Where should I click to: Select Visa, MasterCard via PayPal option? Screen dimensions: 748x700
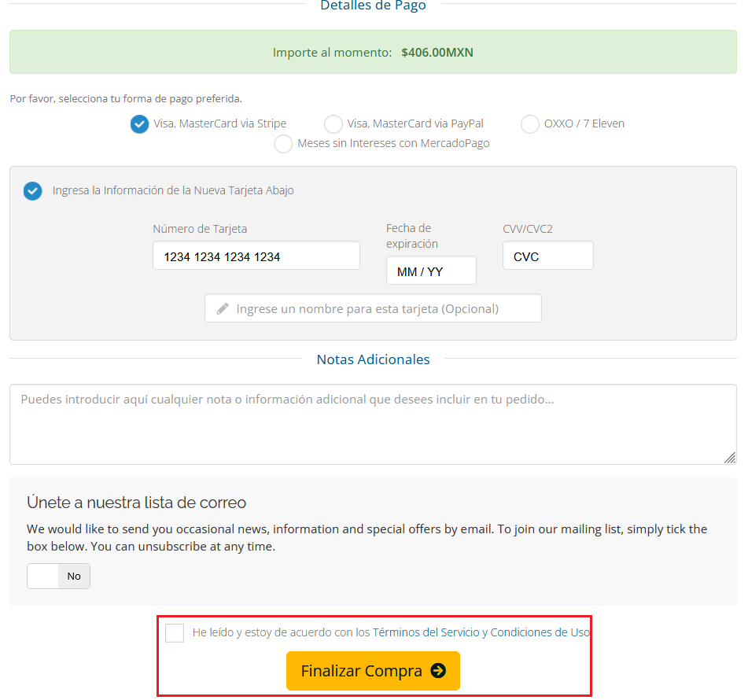(x=333, y=123)
